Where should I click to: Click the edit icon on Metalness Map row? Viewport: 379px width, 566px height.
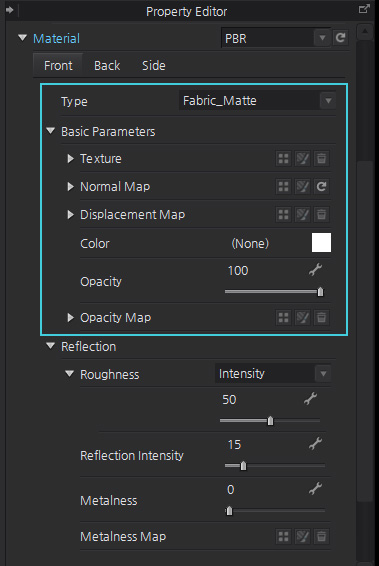pyautogui.click(x=302, y=536)
